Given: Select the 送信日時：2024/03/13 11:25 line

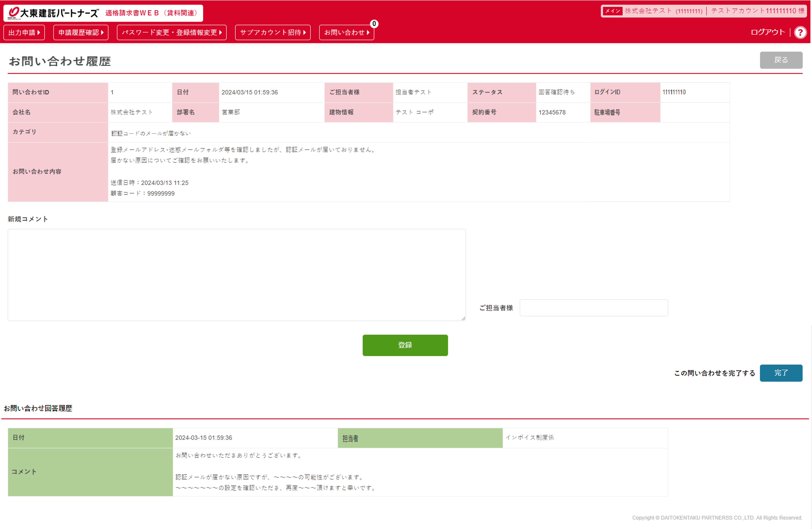Looking at the screenshot, I should tap(149, 183).
